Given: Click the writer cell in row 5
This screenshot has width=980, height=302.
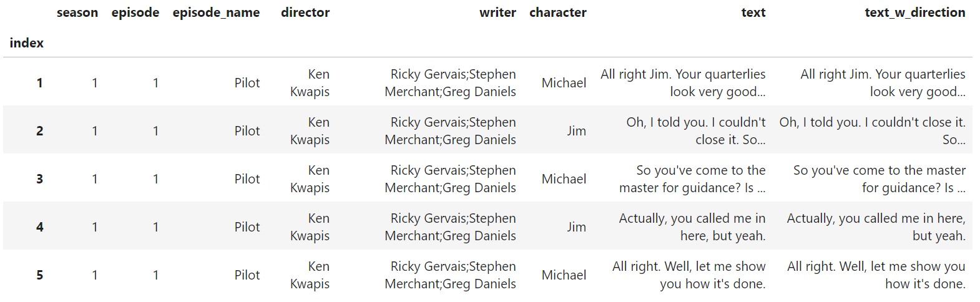Looking at the screenshot, I should coord(451,275).
